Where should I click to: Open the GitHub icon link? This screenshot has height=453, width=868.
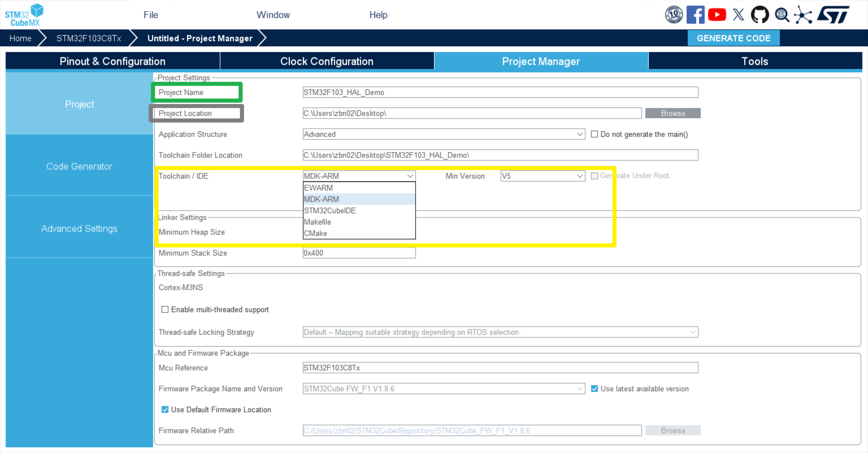pyautogui.click(x=760, y=15)
